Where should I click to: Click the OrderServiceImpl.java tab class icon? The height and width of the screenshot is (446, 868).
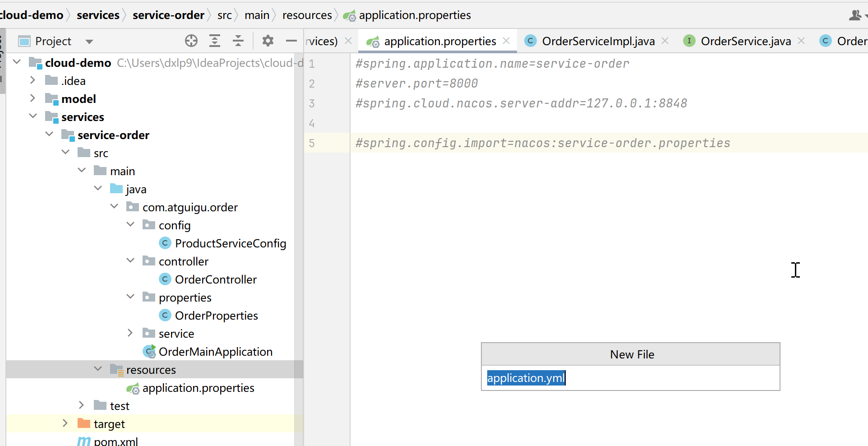[x=531, y=41]
